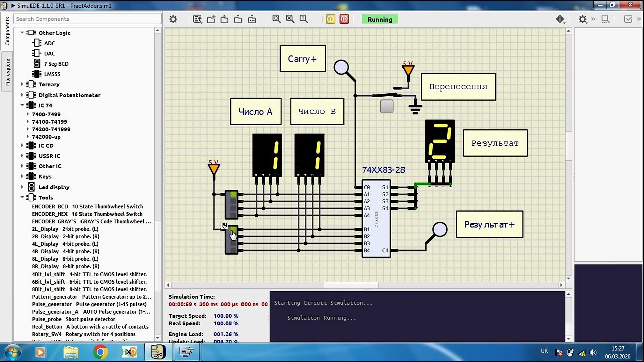Click the result seven-segment display

(x=440, y=141)
